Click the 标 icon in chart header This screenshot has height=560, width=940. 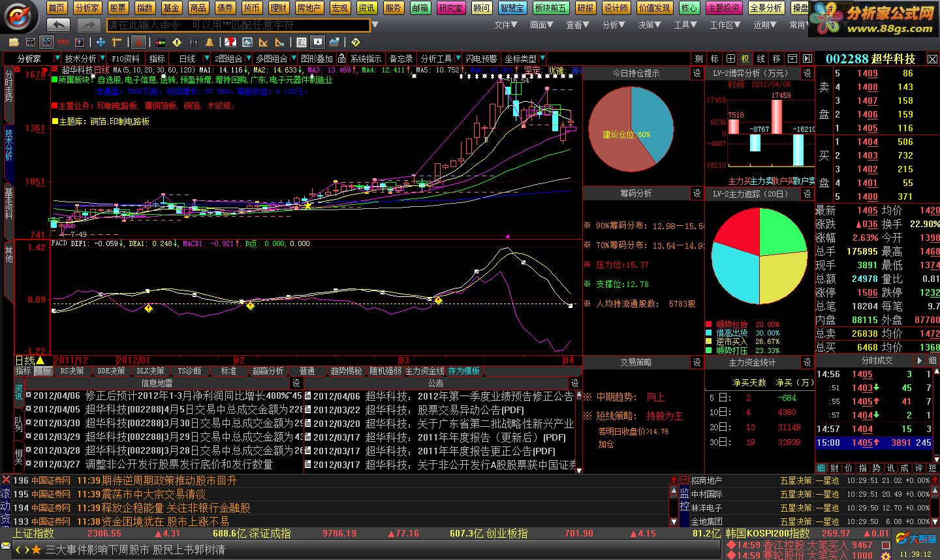point(715,59)
